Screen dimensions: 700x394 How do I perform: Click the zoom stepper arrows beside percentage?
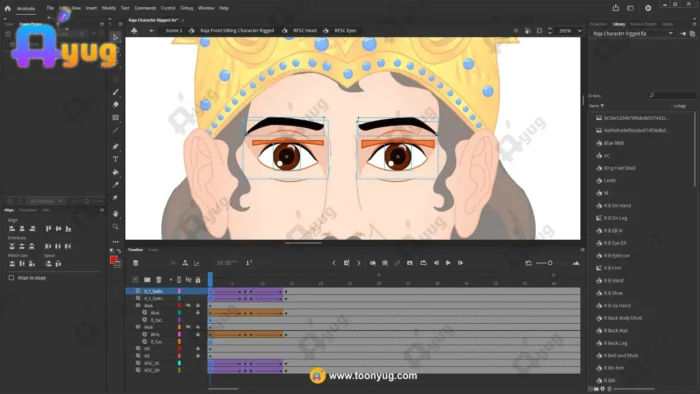tap(550, 31)
